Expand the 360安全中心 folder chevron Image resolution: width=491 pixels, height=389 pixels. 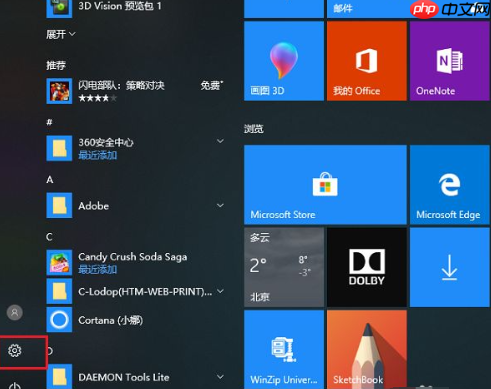point(220,141)
